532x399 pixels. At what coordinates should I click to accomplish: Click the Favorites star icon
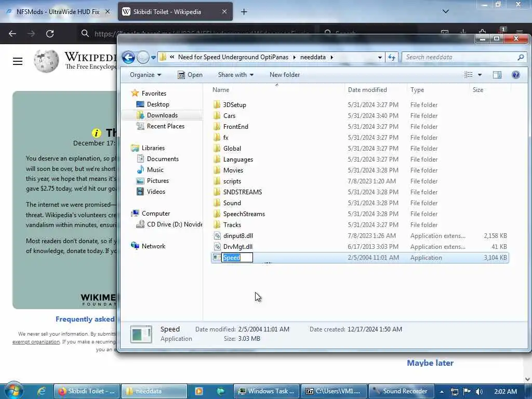click(135, 93)
